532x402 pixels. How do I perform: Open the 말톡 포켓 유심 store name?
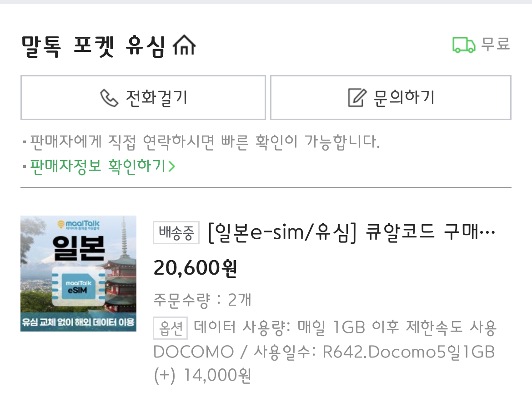[94, 46]
